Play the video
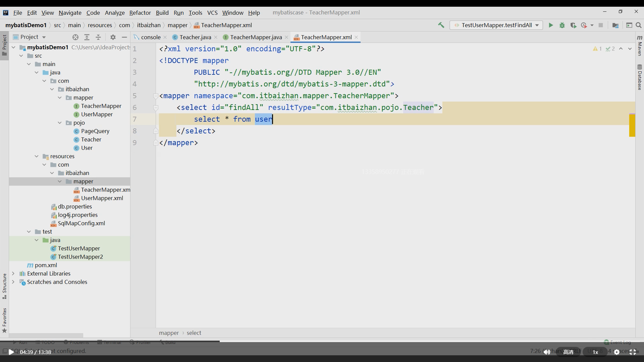 coord(11,352)
